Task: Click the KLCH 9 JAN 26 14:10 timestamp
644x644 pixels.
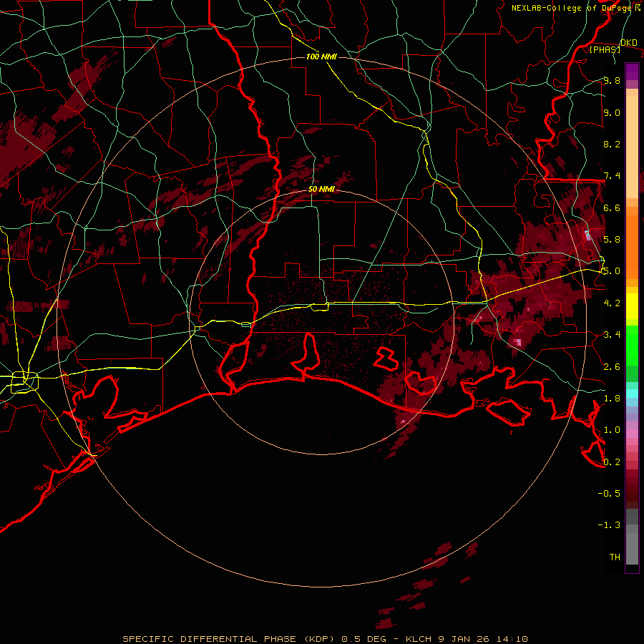Action: click(467, 639)
